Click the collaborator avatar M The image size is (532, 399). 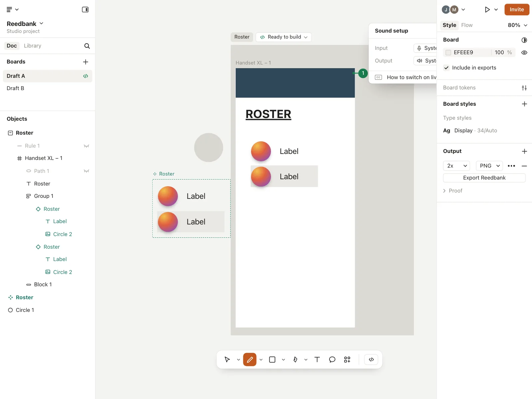coord(454,10)
